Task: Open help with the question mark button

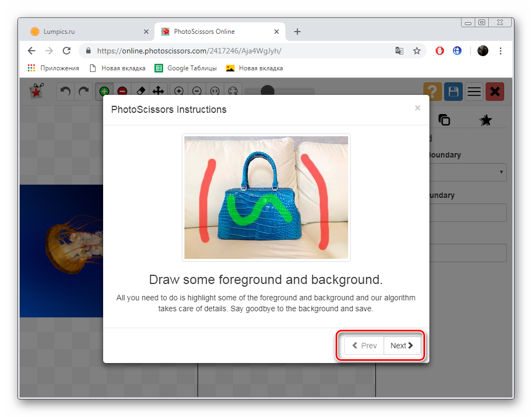Action: pyautogui.click(x=433, y=92)
